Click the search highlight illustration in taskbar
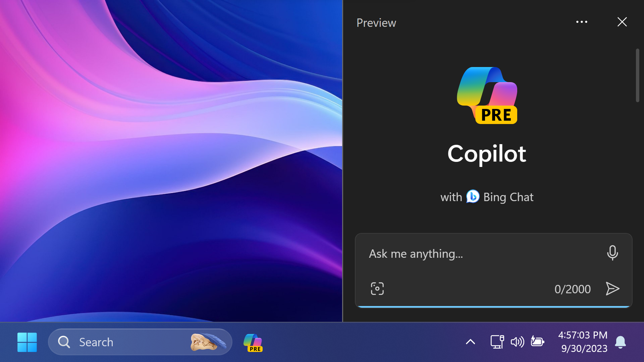 tap(208, 342)
